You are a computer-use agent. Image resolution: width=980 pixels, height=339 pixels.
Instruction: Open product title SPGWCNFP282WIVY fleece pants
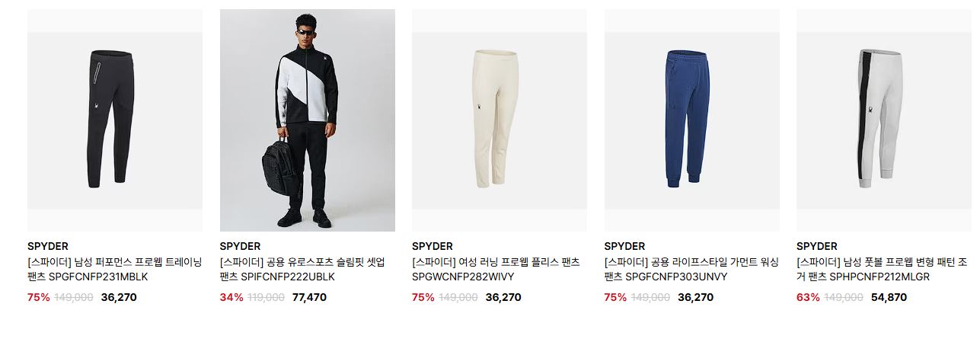(496, 270)
